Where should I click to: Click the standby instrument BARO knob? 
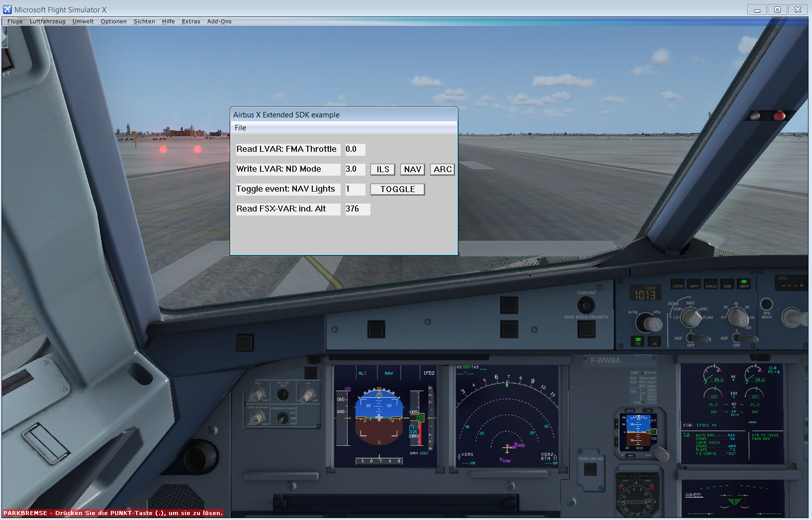coord(661,453)
